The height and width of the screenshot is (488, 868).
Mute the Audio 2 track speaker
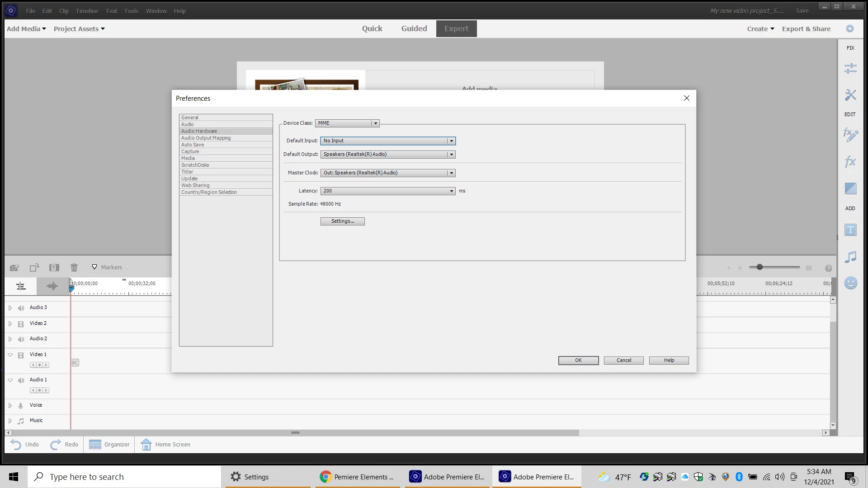(21, 339)
